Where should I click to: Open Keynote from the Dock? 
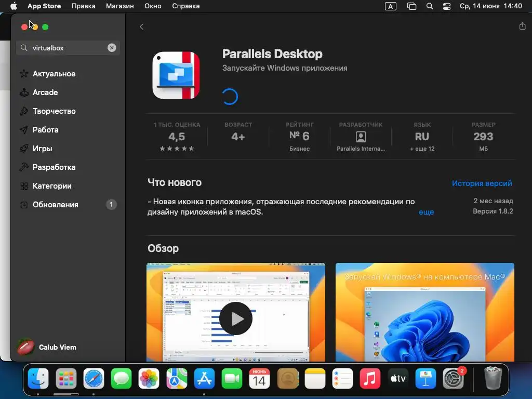pyautogui.click(x=425, y=378)
